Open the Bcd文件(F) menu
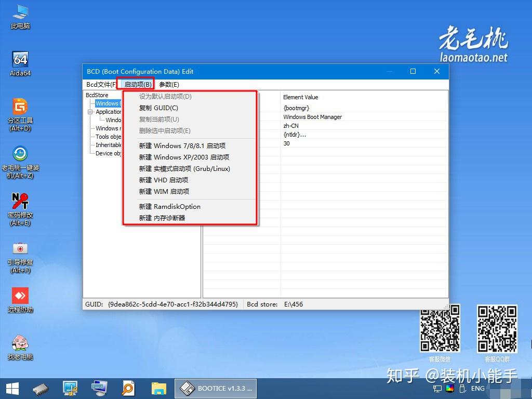This screenshot has width=532, height=399. 100,84
